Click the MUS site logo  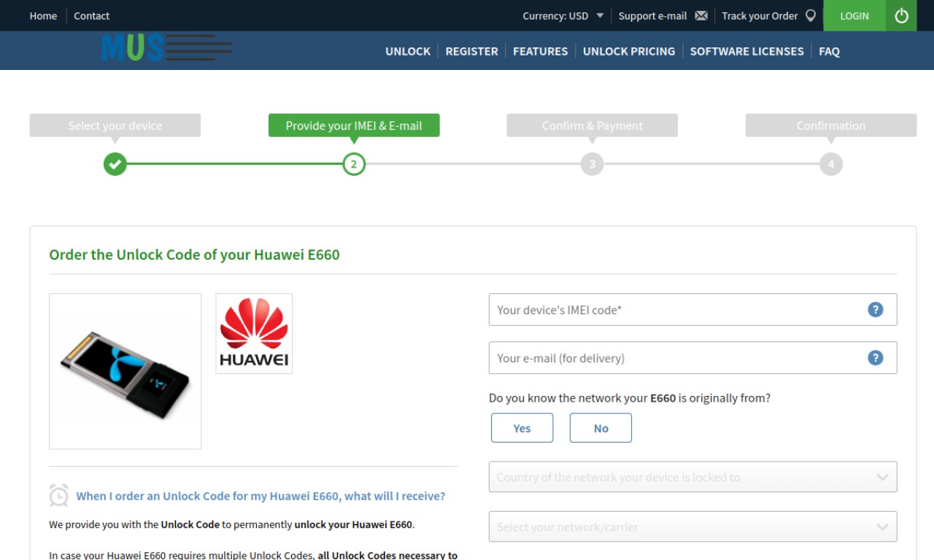(166, 48)
